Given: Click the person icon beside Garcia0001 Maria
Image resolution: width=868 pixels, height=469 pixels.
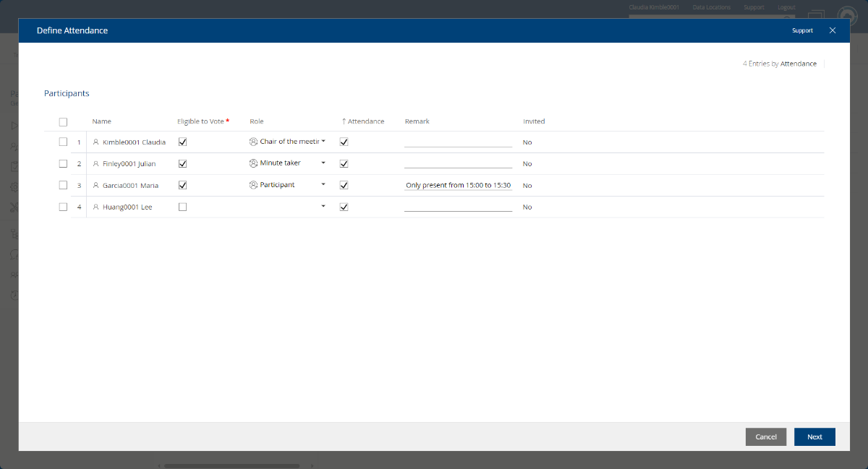Looking at the screenshot, I should coord(95,186).
